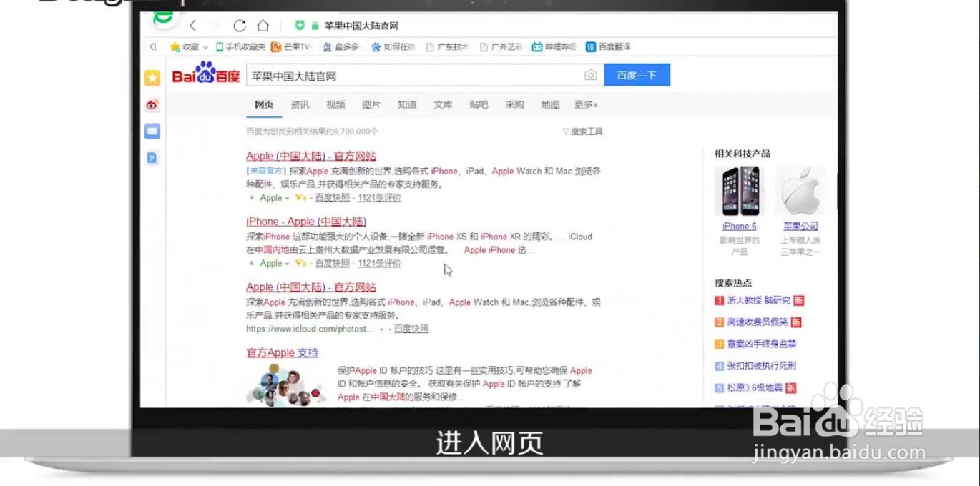Open 百度快照 under iPhone result
980x486 pixels.
333,264
